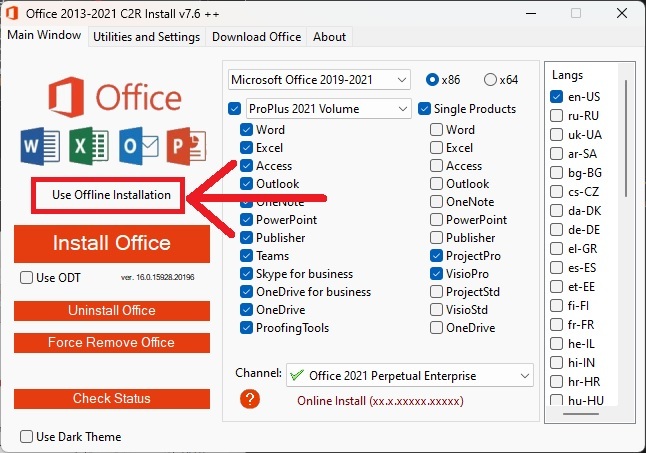Screen dimensions: 646x453
Task: Expand the ProPlus 2021 Volume dropdown
Action: [x=328, y=109]
